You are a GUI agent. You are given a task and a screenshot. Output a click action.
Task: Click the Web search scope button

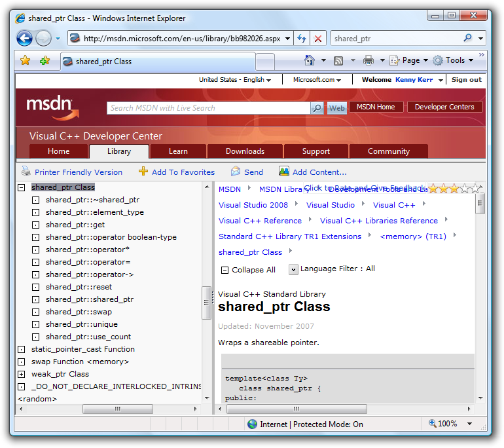pos(336,108)
